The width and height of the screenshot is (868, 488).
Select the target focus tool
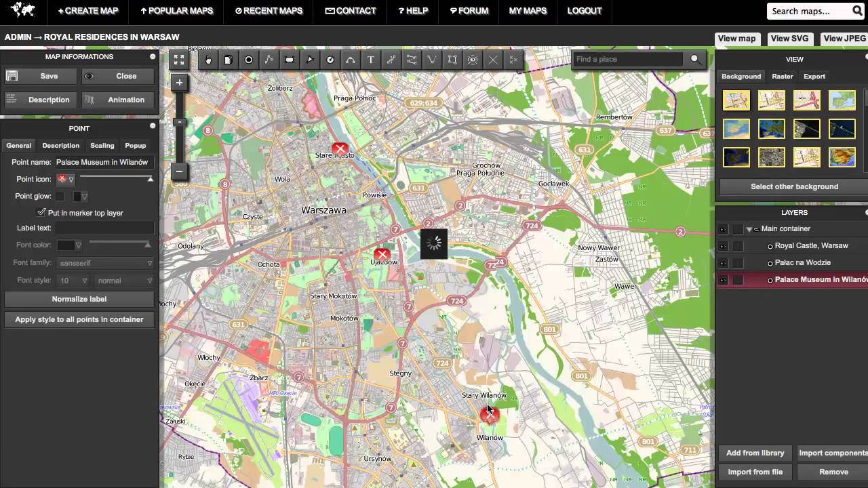point(473,60)
